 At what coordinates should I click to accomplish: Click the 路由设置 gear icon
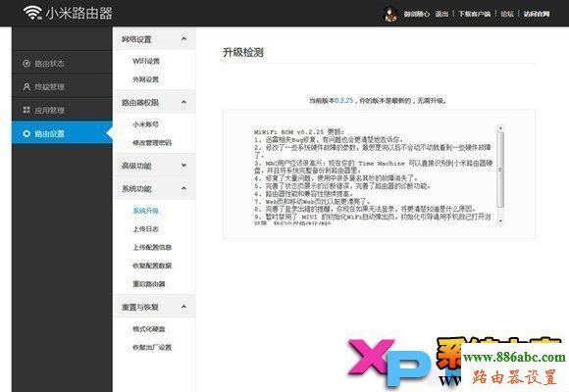26,133
